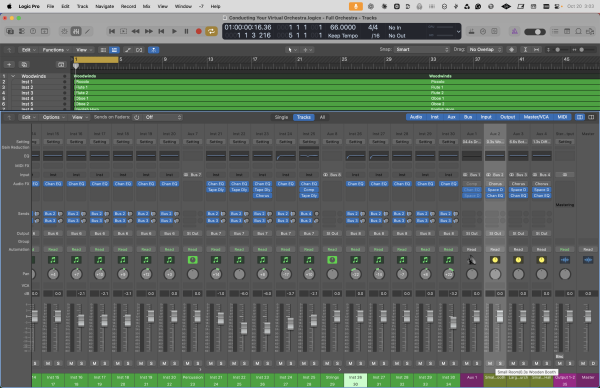Open the media browsers panel
Screen dimensions: 600x388
590,31
